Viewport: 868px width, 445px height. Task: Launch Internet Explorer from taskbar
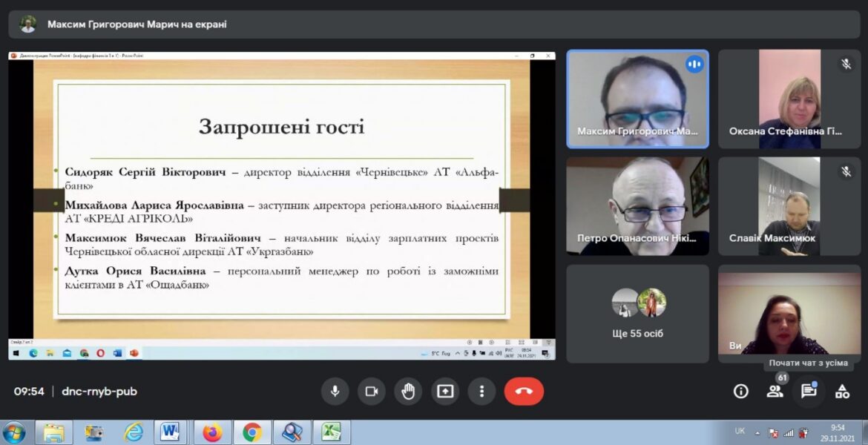click(133, 432)
